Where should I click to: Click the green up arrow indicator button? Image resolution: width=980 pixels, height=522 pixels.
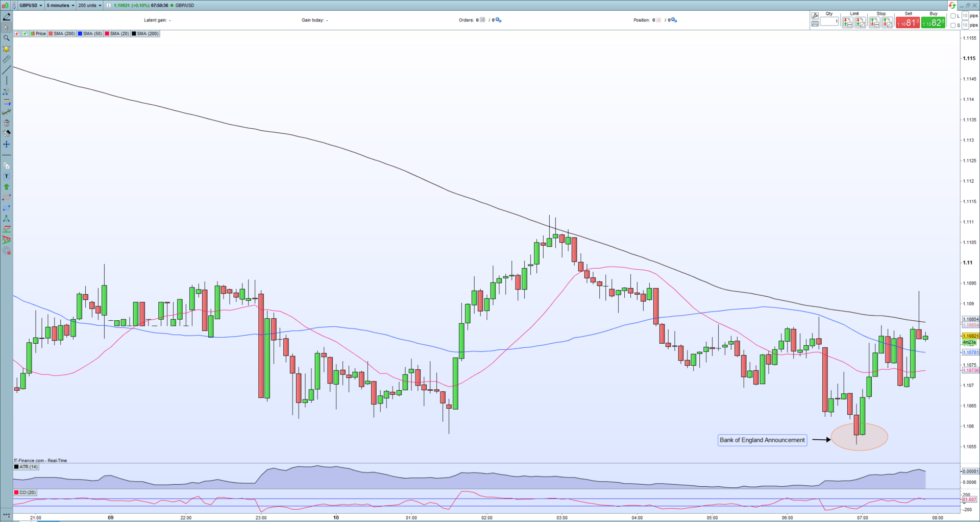(24, 34)
